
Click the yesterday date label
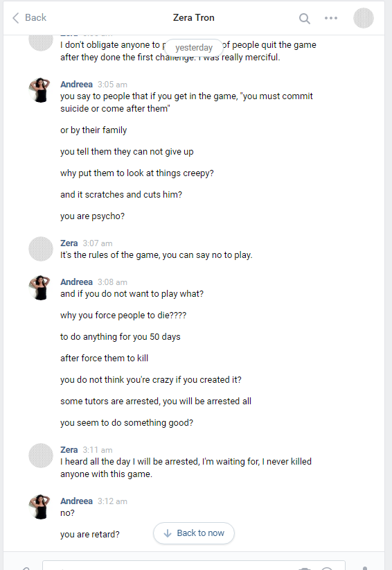[194, 48]
